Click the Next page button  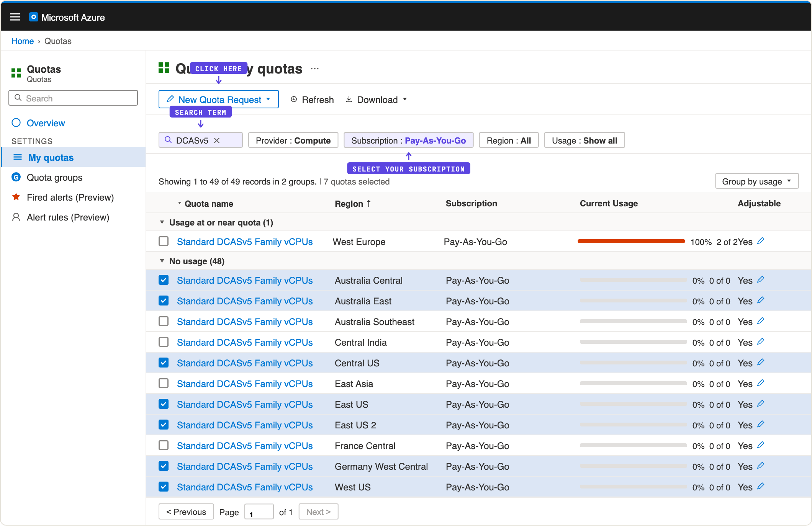pyautogui.click(x=318, y=512)
